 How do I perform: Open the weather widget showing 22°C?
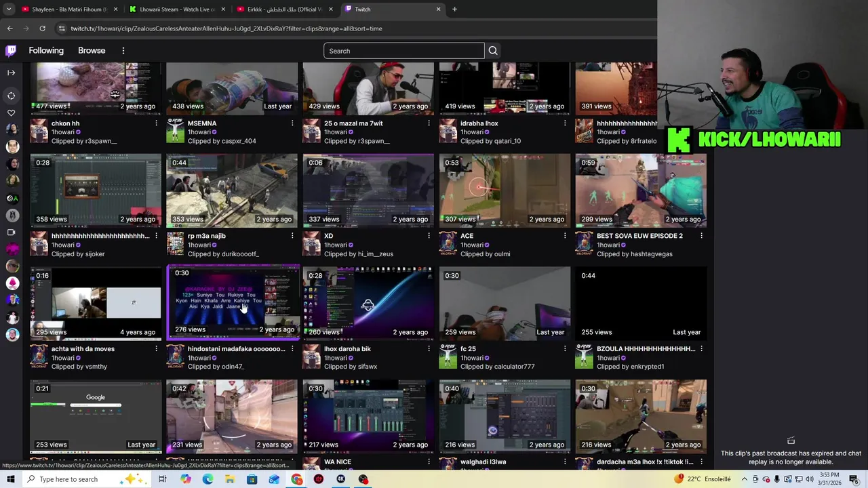click(703, 479)
